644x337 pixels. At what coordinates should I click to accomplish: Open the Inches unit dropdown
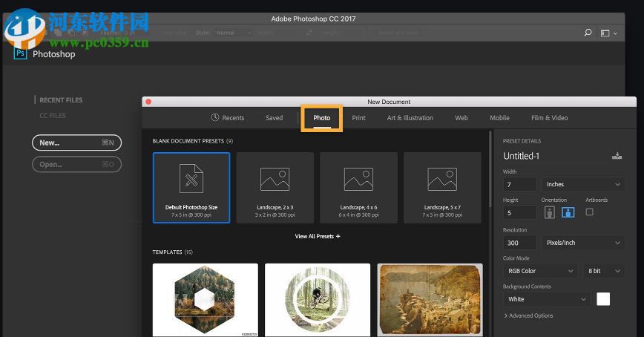coord(583,185)
